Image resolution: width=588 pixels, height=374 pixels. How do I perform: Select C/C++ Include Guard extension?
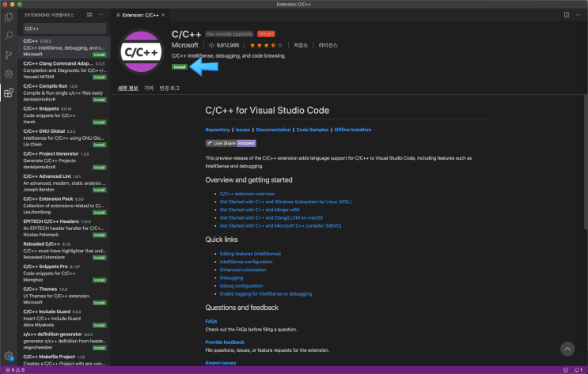point(64,318)
